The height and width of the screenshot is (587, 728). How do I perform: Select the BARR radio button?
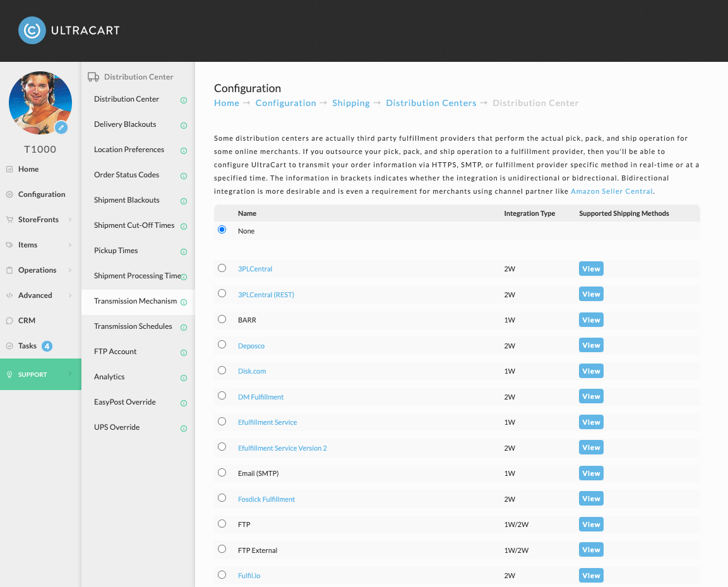coord(222,319)
